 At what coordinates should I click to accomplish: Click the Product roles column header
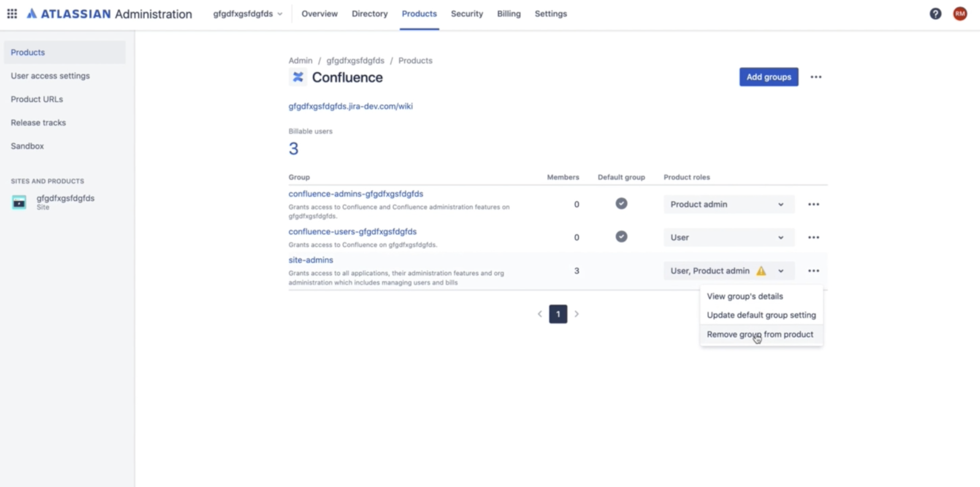687,177
